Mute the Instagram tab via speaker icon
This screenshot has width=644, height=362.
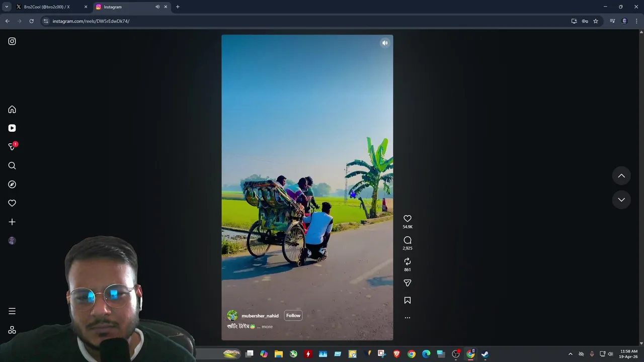[157, 7]
